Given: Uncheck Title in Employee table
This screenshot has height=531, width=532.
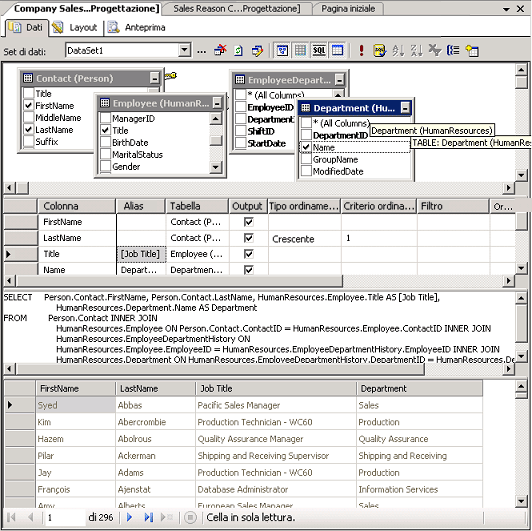Looking at the screenshot, I should point(106,130).
